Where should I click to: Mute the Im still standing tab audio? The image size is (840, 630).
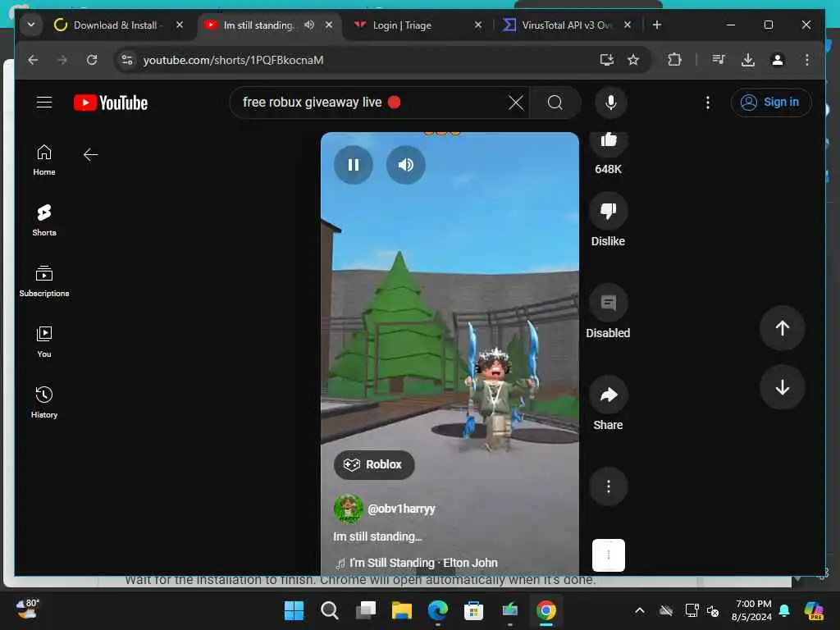(x=309, y=25)
